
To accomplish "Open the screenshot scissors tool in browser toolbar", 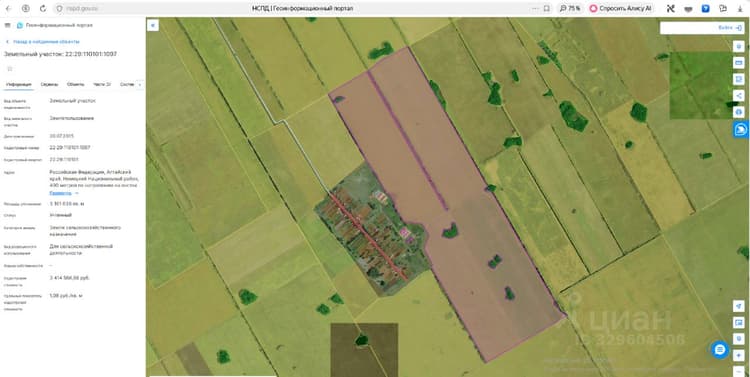I will (x=671, y=9).
